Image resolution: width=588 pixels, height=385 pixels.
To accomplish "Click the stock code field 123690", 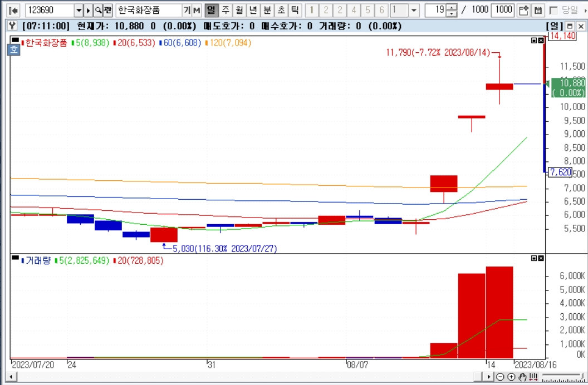I will tap(50, 11).
